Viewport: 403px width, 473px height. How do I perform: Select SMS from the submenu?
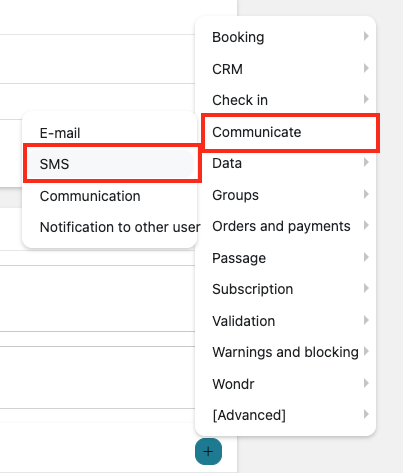pos(110,164)
